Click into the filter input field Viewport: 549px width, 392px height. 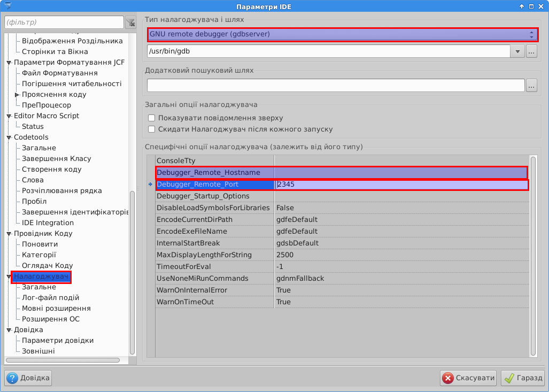(64, 22)
